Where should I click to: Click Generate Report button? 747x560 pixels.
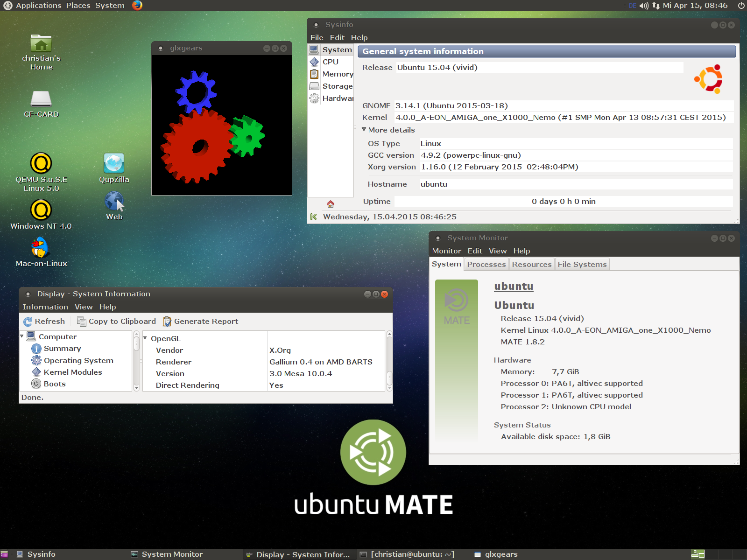(x=200, y=322)
